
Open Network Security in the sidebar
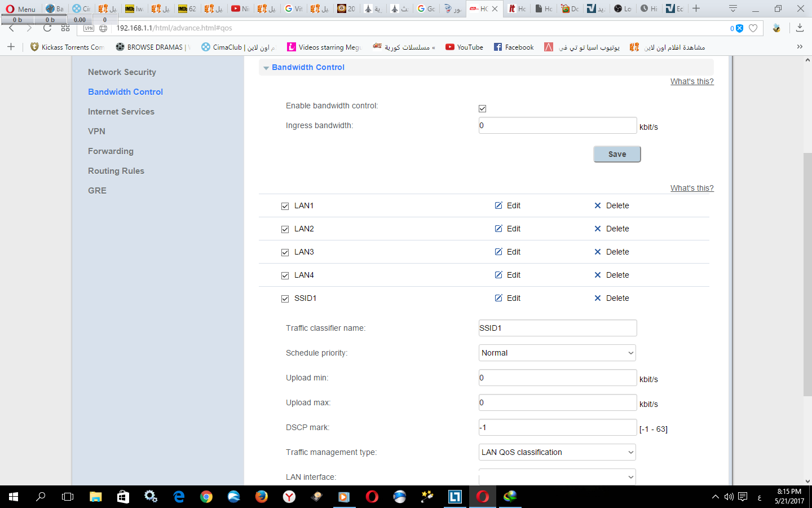point(122,72)
